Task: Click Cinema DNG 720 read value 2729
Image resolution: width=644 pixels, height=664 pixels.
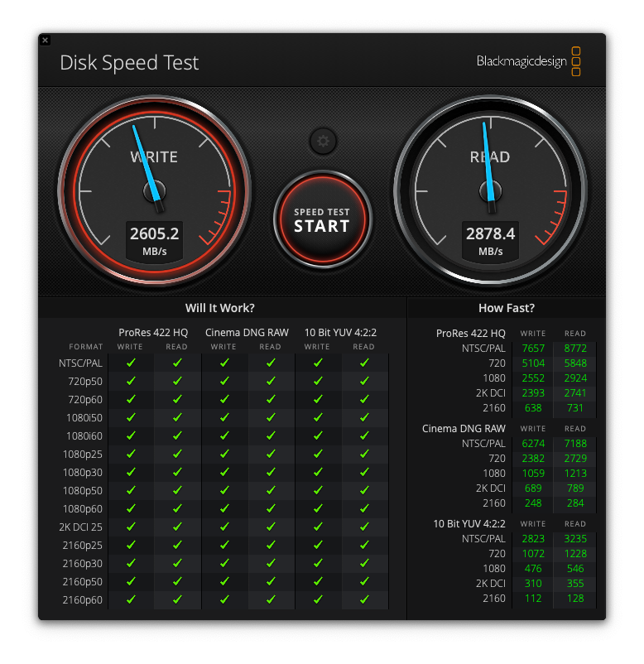Action: [x=575, y=458]
